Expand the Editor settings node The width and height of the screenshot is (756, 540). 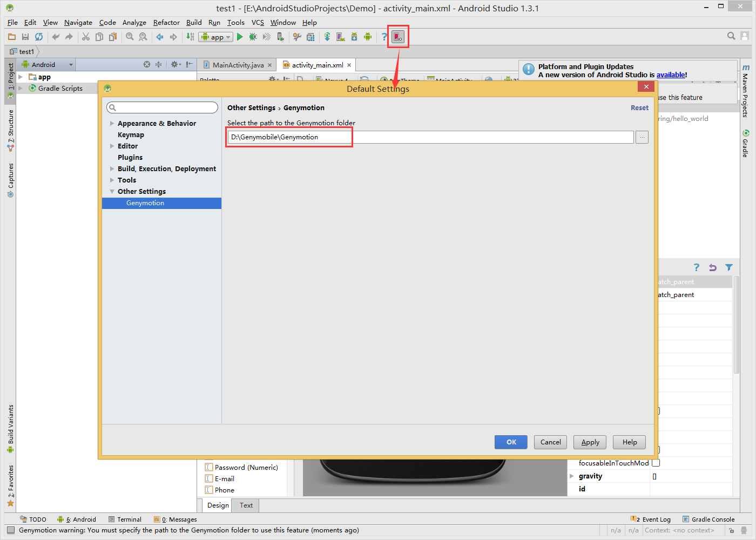point(112,146)
